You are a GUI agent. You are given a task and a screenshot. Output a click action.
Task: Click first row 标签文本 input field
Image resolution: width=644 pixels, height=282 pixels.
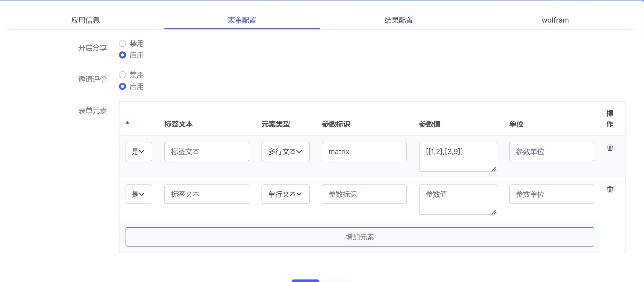206,152
